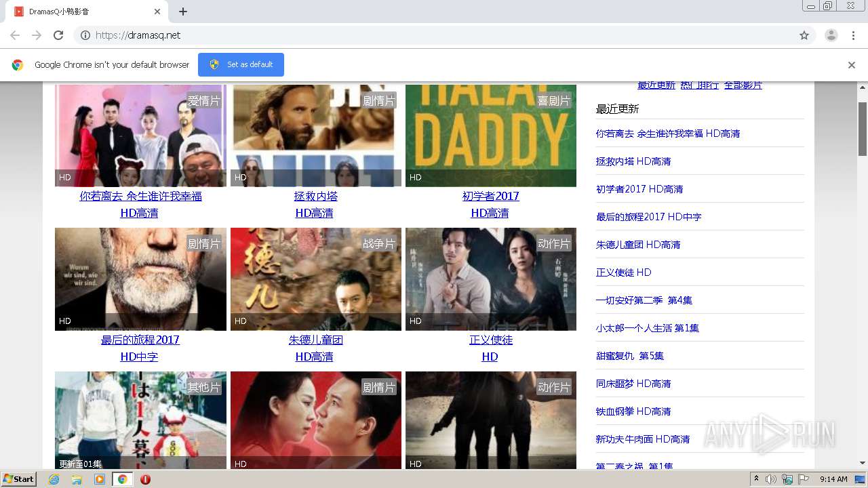The width and height of the screenshot is (868, 488).
Task: View site information icon in address bar
Action: click(85, 35)
